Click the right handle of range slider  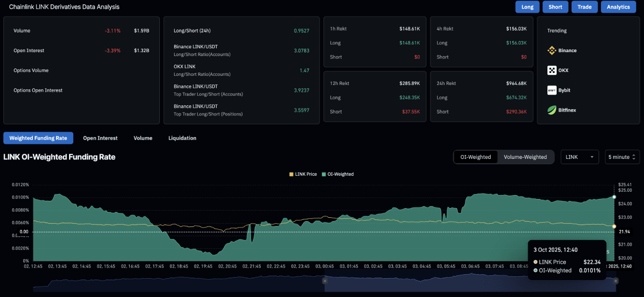coord(616,281)
